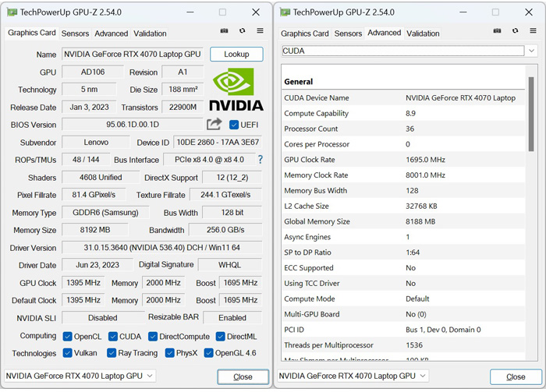The height and width of the screenshot is (392, 546).
Task: Take screenshot via camera icon in left window
Action: tap(225, 31)
